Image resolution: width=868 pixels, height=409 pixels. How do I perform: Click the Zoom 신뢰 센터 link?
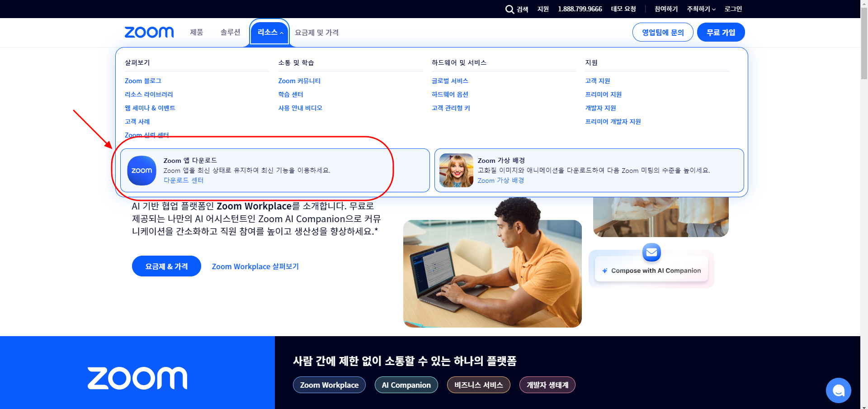point(146,135)
